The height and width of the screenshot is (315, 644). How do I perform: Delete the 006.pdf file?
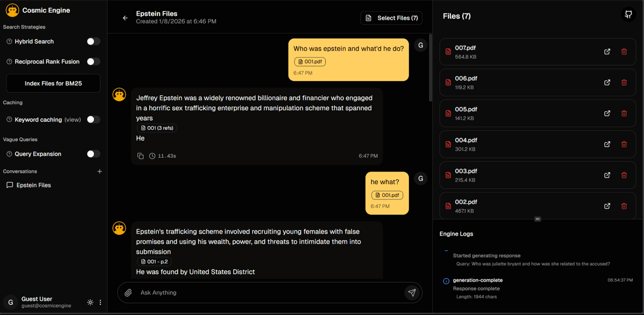click(x=624, y=83)
